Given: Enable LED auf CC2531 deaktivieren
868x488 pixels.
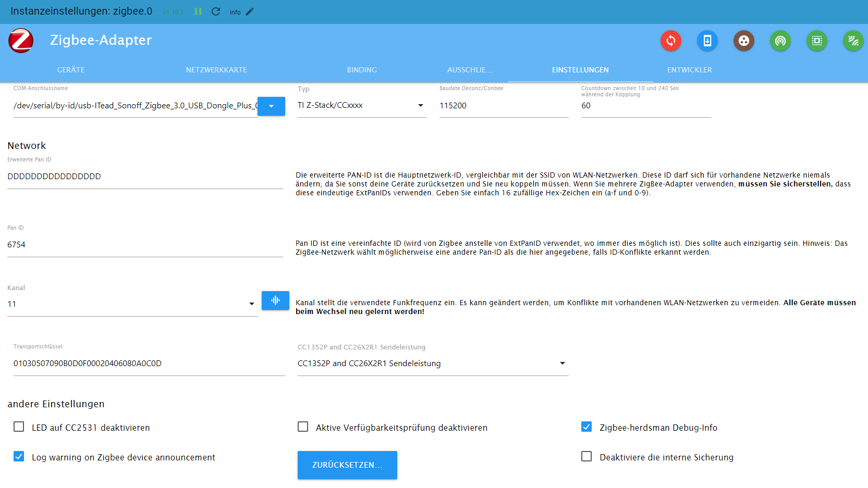Looking at the screenshot, I should (19, 427).
